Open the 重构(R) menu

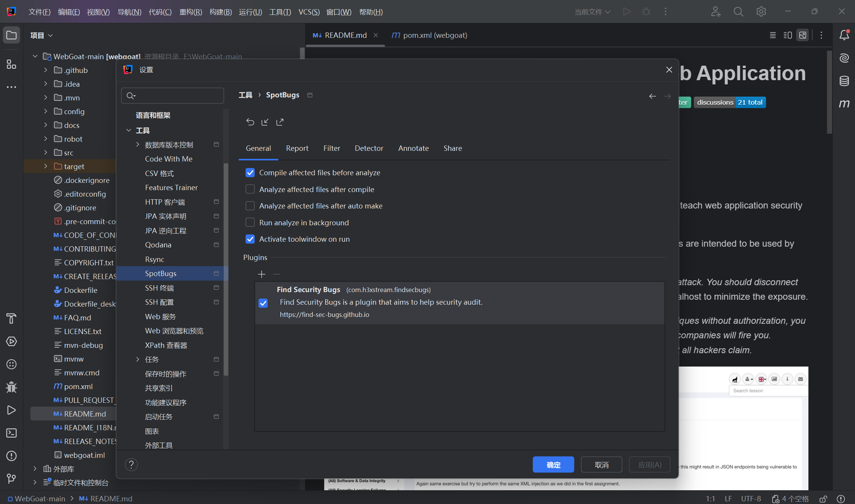[x=191, y=12]
